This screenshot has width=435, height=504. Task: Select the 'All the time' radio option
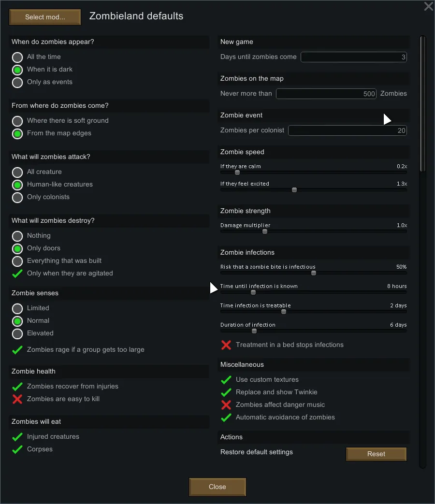(17, 57)
